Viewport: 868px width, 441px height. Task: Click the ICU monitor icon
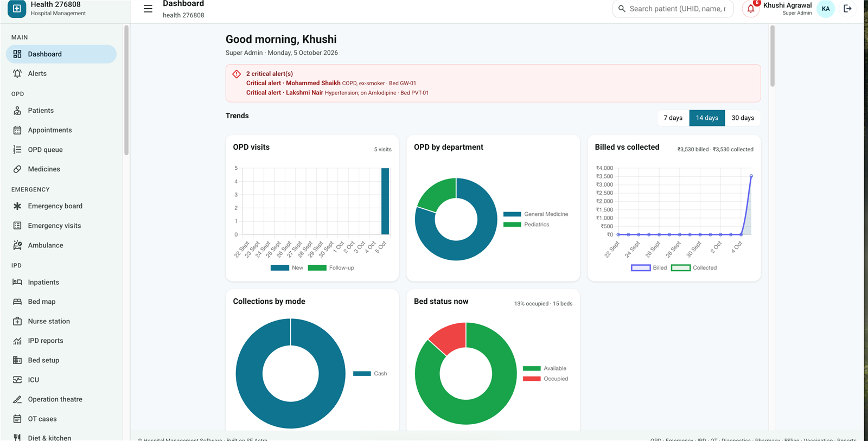(x=17, y=380)
